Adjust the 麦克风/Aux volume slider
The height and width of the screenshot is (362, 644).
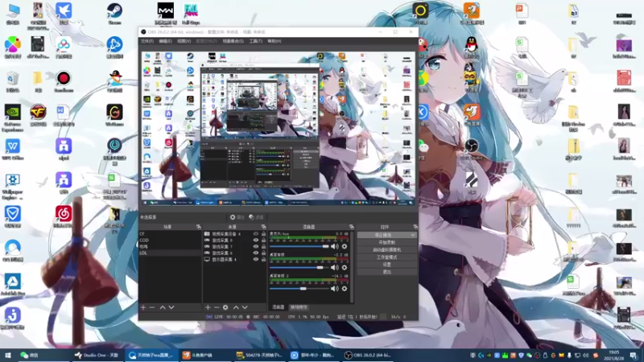299,246
